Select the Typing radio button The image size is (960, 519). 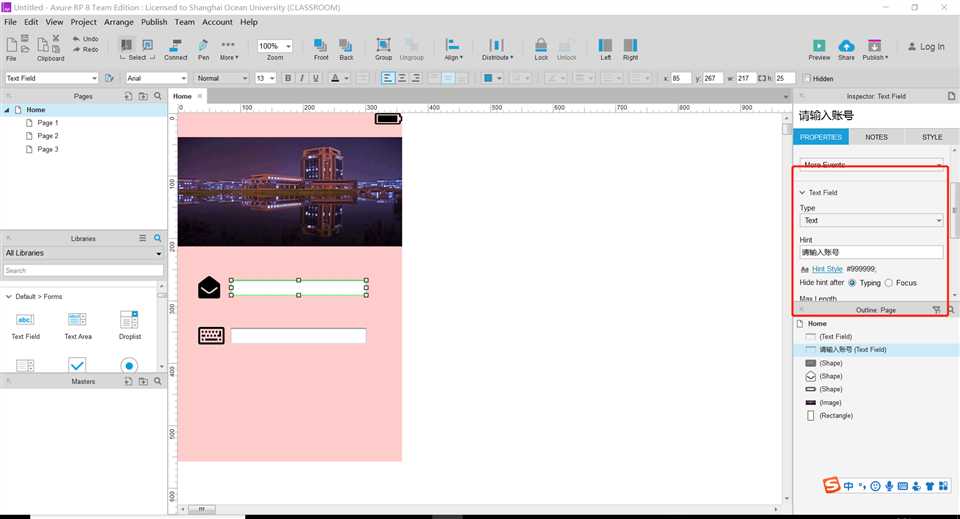(x=852, y=283)
